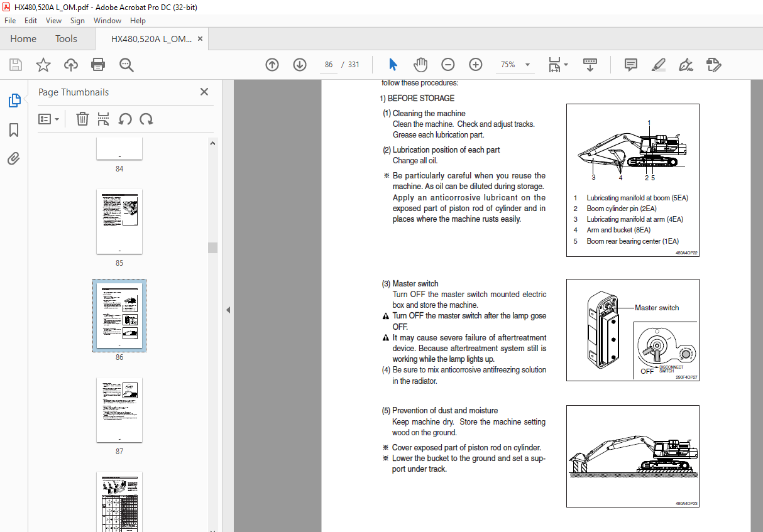The height and width of the screenshot is (532, 763).
Task: Open the Attachments paperclip pane
Action: [14, 158]
